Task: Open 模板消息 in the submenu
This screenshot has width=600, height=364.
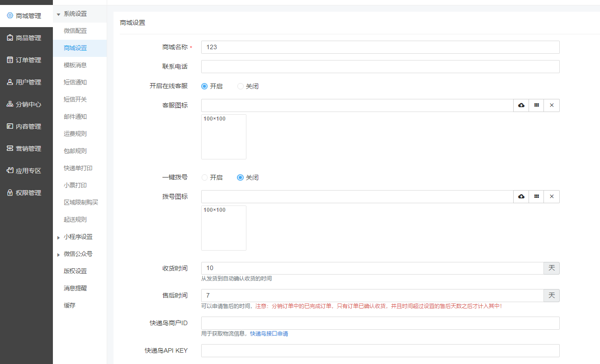Action: (x=76, y=65)
